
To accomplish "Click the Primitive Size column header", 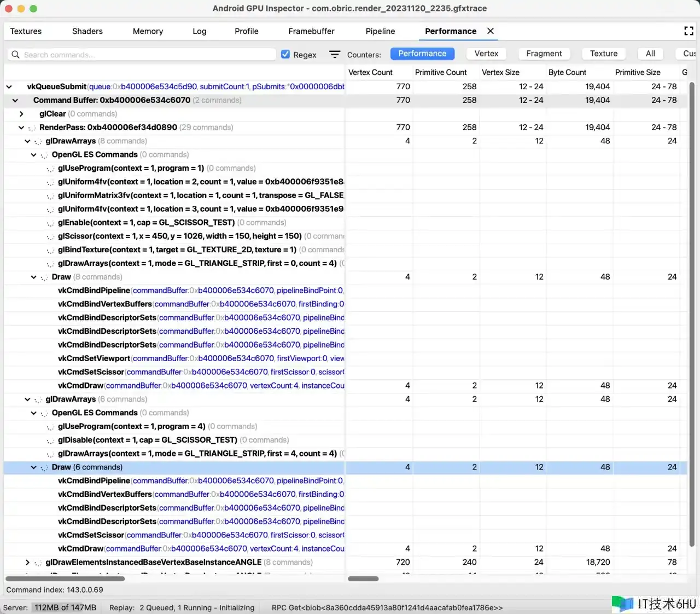I will click(x=638, y=72).
